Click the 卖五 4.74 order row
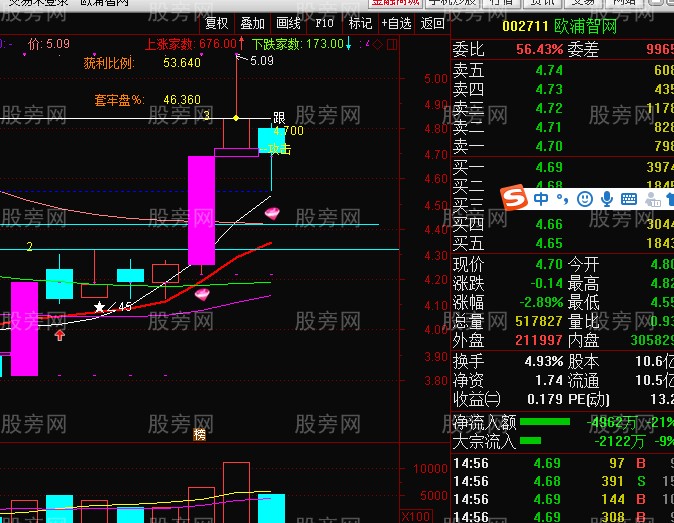Viewport: 674px width, 523px height. (x=563, y=70)
